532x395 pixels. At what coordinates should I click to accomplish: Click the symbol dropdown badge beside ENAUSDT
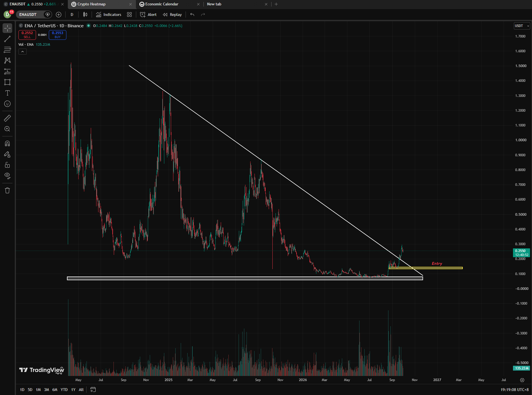(48, 15)
